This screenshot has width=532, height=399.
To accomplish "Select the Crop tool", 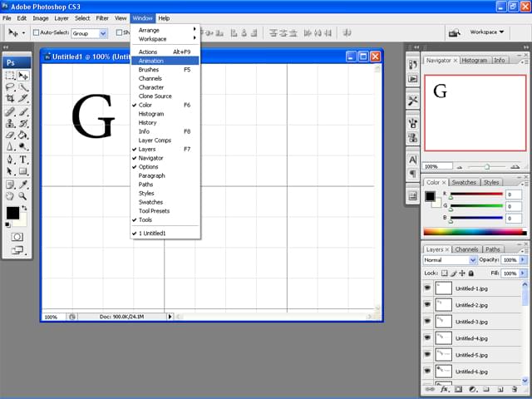I will [x=10, y=99].
